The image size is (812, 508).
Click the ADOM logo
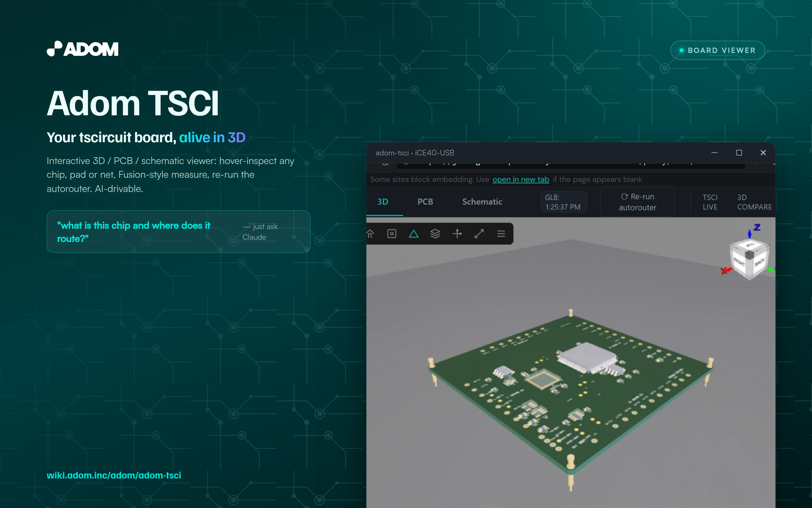(x=82, y=49)
